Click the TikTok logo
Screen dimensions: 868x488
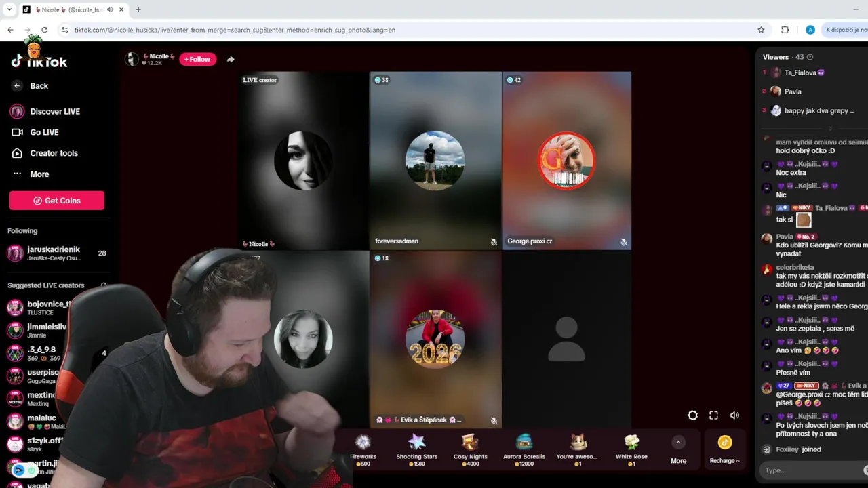pos(39,62)
